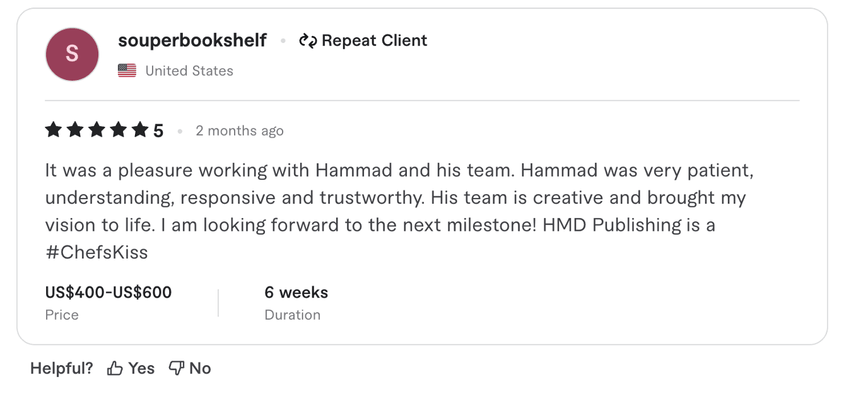The height and width of the screenshot is (396, 868).
Task: Click the thumbs up icon next to Yes
Action: [x=114, y=368]
